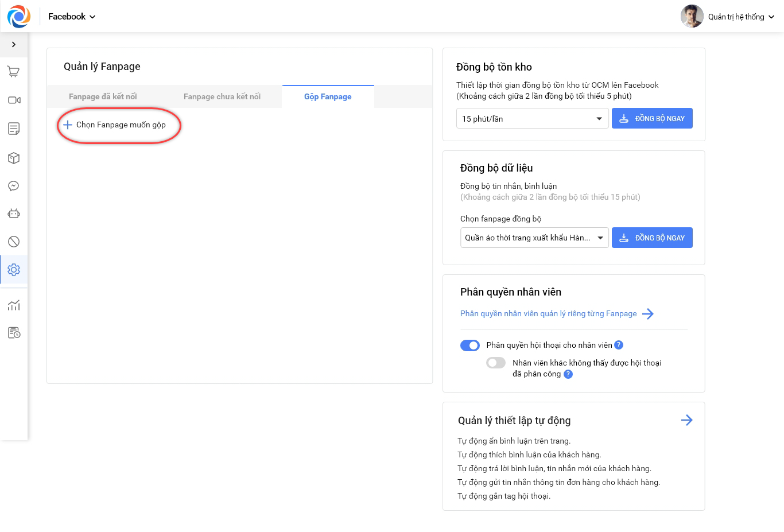The image size is (784, 532).
Task: Open the 15 phút/lần sync interval dropdown
Action: coord(532,119)
